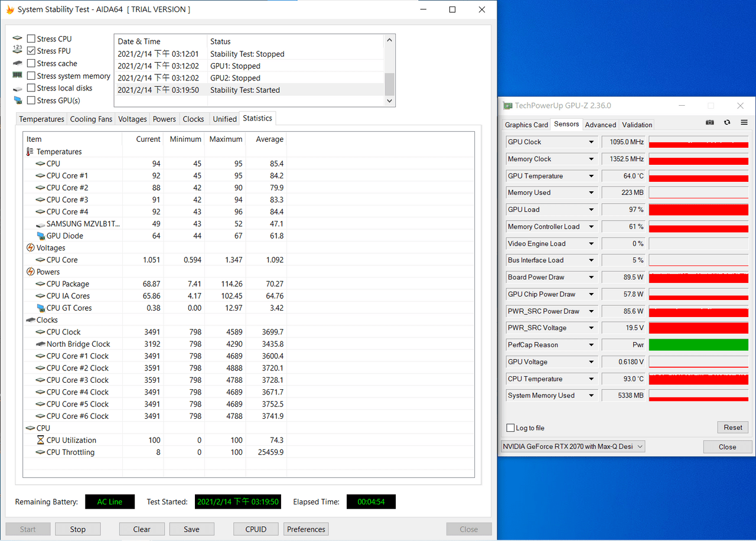756x541 pixels.
Task: Click the Clear button
Action: tap(142, 529)
